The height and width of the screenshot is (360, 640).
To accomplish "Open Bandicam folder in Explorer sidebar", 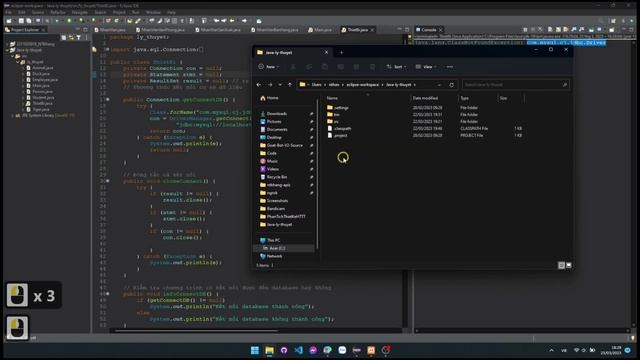I will click(273, 209).
